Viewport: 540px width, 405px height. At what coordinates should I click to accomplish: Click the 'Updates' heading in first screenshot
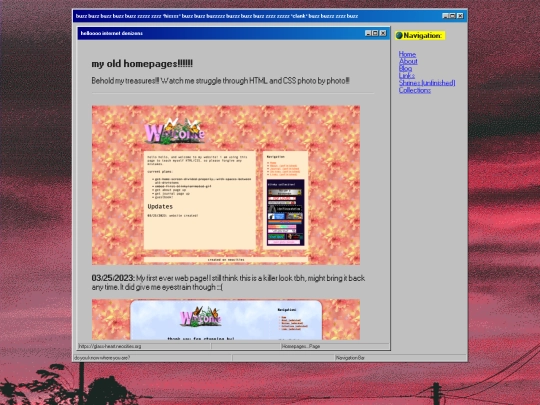pyautogui.click(x=160, y=207)
